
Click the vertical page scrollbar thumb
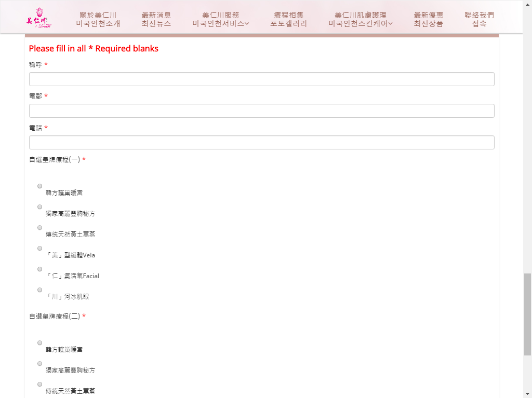click(527, 314)
